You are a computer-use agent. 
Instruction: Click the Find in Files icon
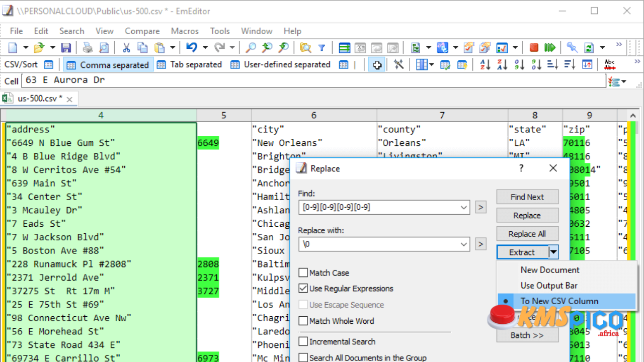point(305,48)
